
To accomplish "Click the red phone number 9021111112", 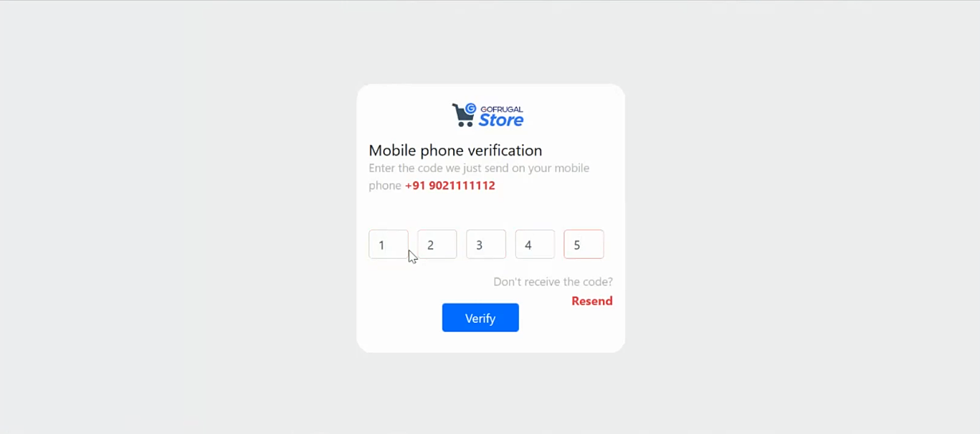I will coord(462,185).
